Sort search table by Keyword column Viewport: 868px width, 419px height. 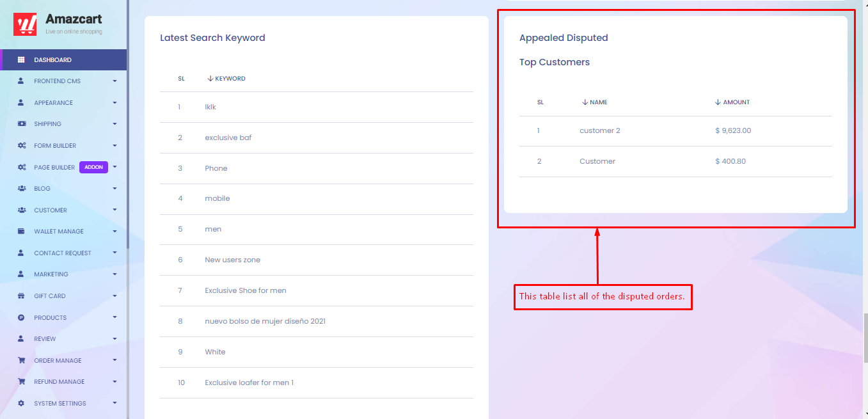(226, 79)
